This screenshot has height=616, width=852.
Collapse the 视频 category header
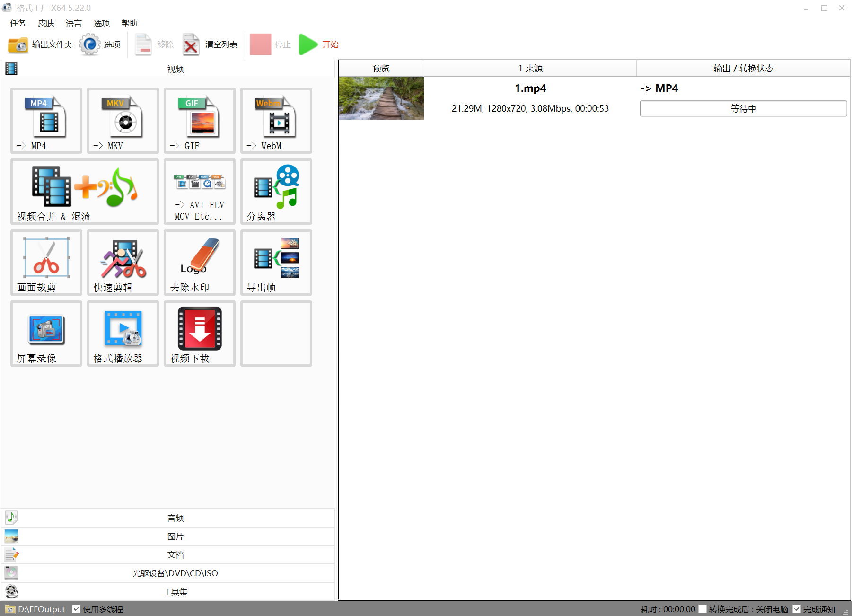pyautogui.click(x=168, y=69)
